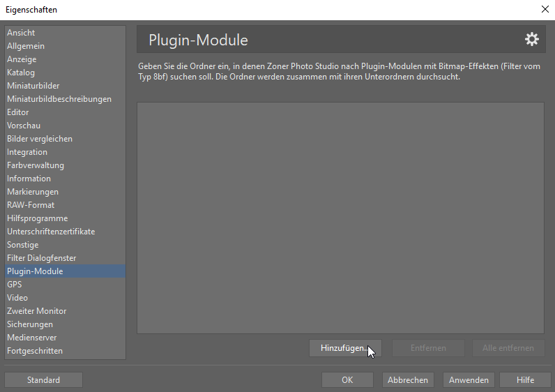Go to Medienserver settings
Image resolution: width=555 pixels, height=392 pixels.
tap(65, 338)
